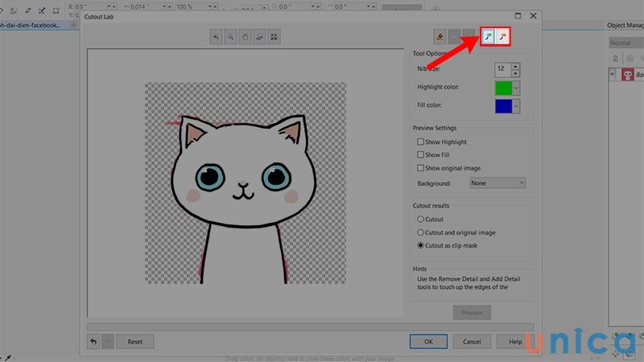Expand the Highlight color dropdown arrow

coord(516,87)
